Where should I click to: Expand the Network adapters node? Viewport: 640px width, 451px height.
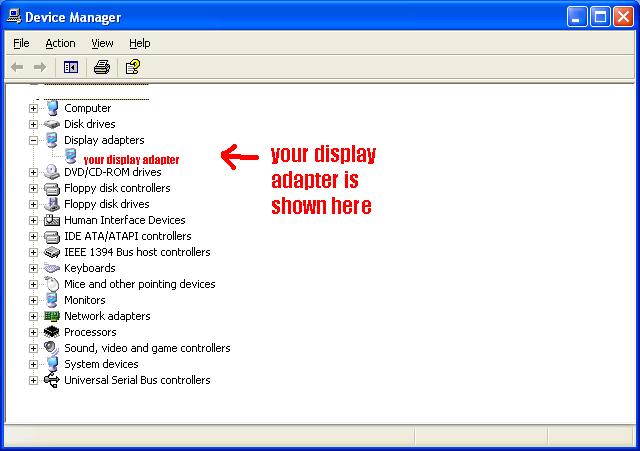33,316
